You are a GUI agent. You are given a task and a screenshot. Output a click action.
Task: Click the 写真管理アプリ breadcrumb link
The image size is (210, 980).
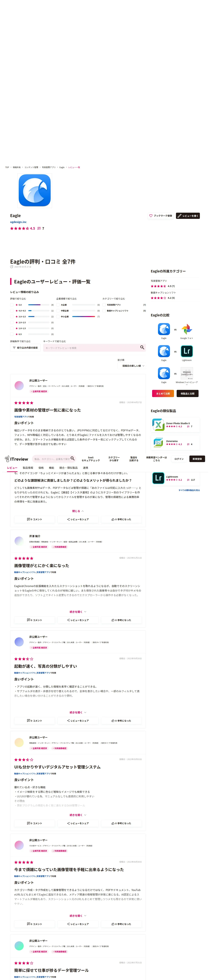(x=48, y=167)
